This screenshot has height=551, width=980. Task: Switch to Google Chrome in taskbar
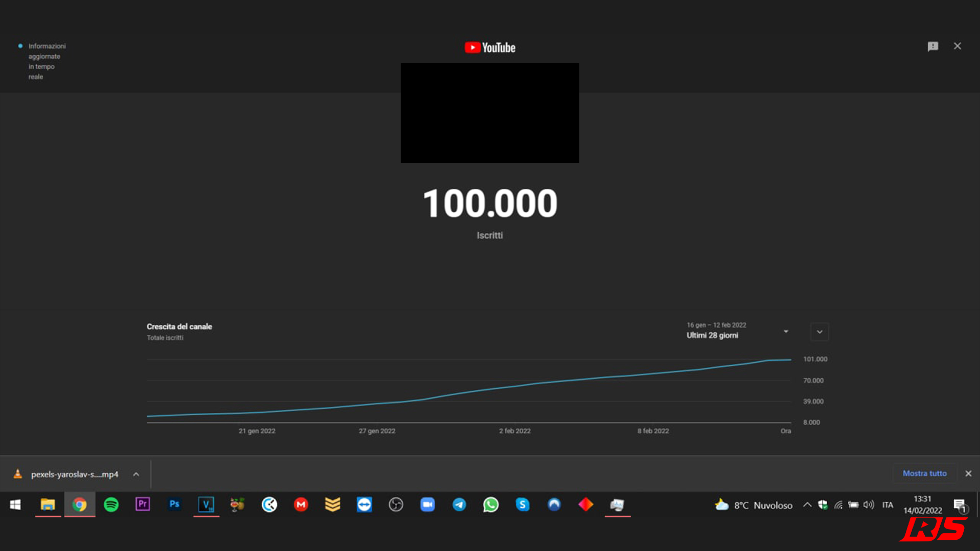click(x=80, y=505)
